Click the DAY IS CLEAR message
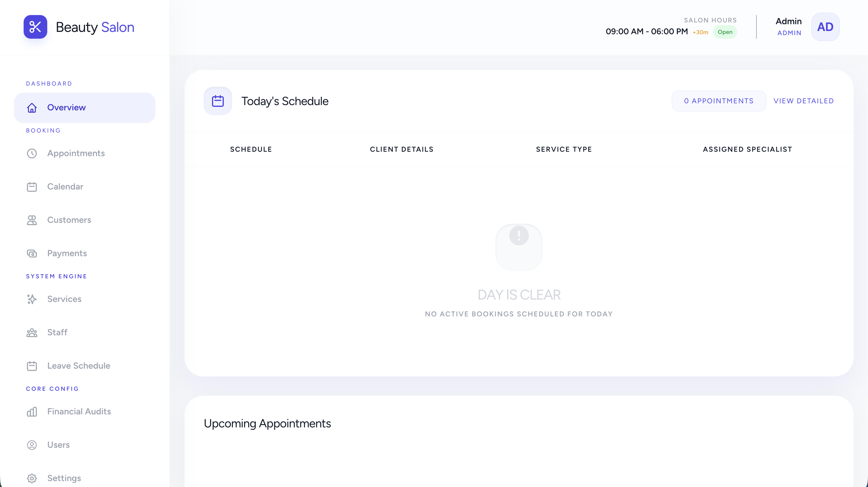The image size is (868, 487). [x=519, y=295]
